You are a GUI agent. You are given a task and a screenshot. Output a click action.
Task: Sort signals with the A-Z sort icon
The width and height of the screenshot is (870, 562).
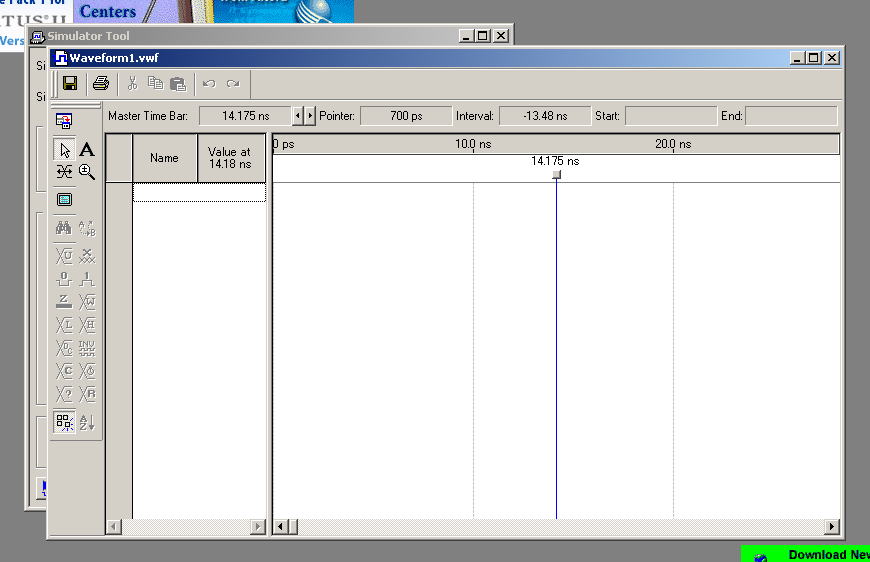tap(87, 422)
